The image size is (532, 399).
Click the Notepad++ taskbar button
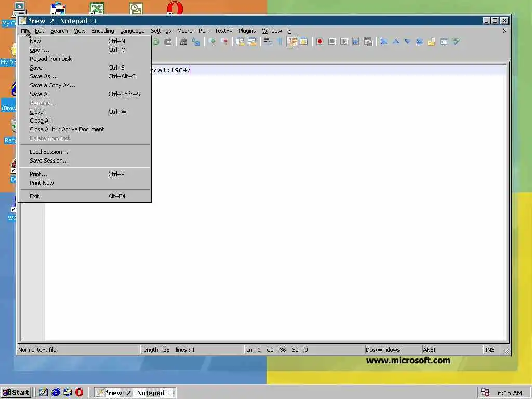pyautogui.click(x=135, y=393)
